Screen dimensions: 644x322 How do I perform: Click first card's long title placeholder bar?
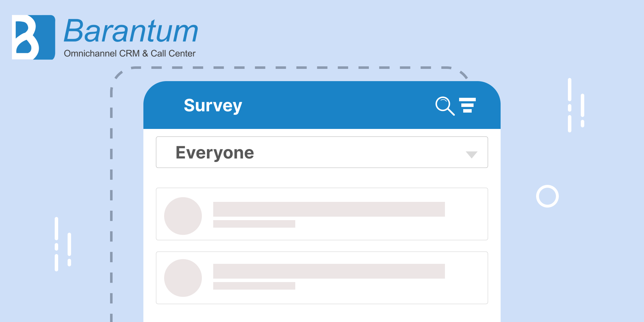tap(329, 209)
